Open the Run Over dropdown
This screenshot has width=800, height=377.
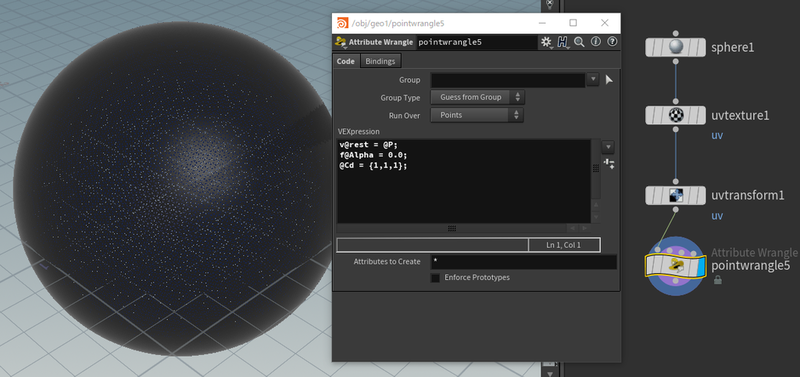click(x=477, y=115)
